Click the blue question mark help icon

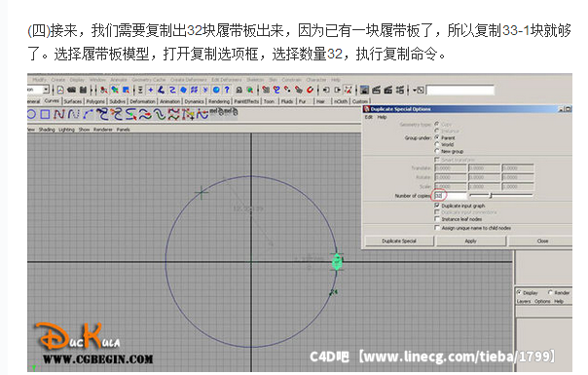click(227, 90)
